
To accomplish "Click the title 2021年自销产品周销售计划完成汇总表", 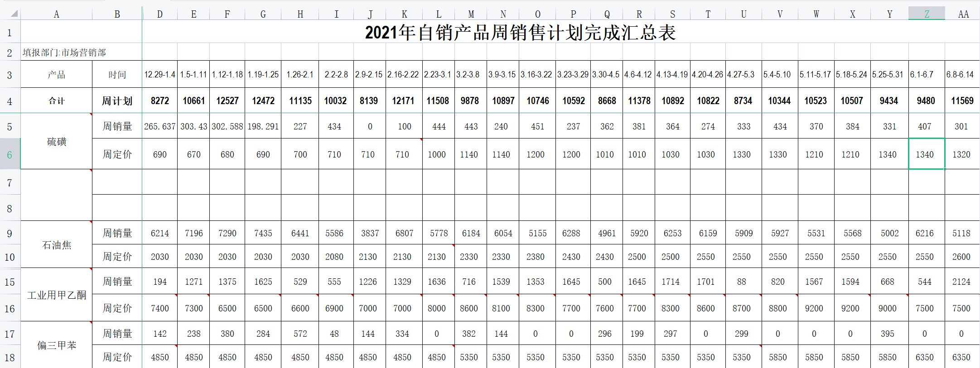I will click(x=521, y=33).
